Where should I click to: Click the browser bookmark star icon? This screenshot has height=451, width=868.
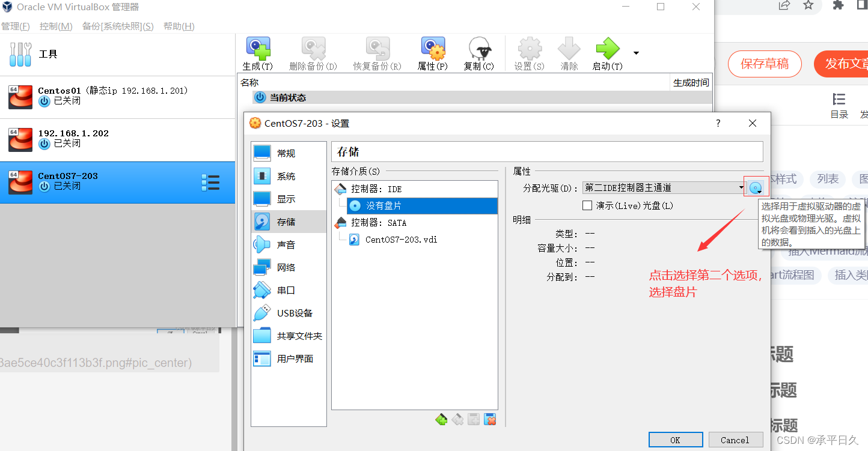pos(808,5)
